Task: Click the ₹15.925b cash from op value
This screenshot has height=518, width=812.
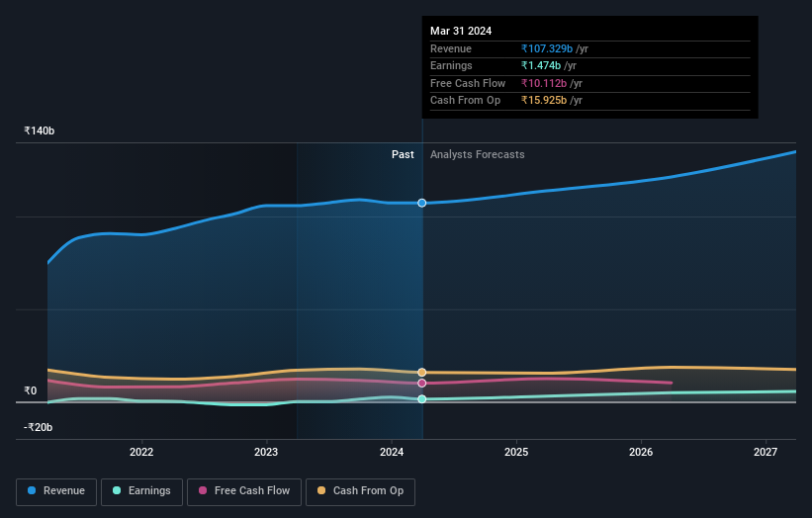Action: [x=544, y=101]
